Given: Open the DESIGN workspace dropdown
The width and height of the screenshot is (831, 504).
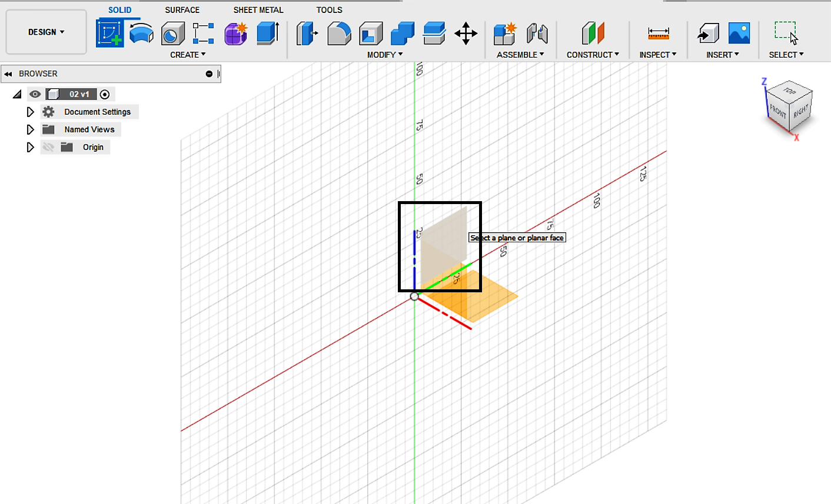Looking at the screenshot, I should click(46, 32).
